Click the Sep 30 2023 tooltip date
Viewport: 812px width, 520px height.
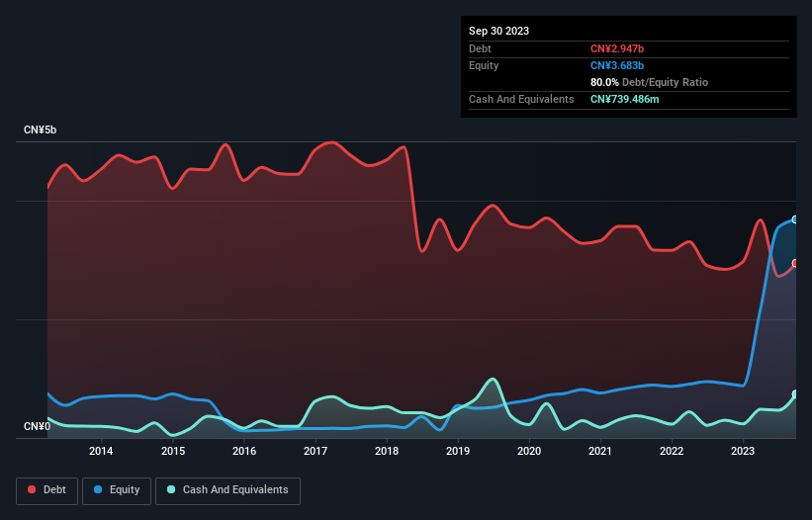coord(498,31)
